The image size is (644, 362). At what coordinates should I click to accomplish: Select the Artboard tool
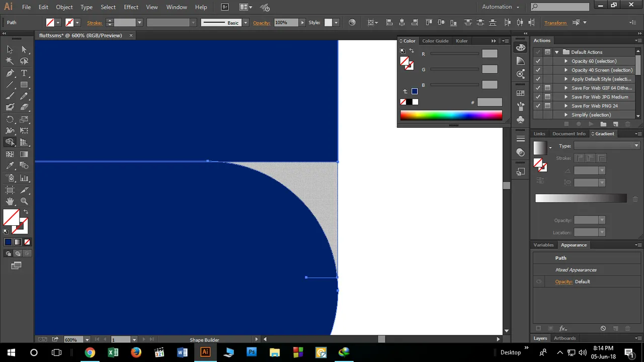pyautogui.click(x=10, y=190)
